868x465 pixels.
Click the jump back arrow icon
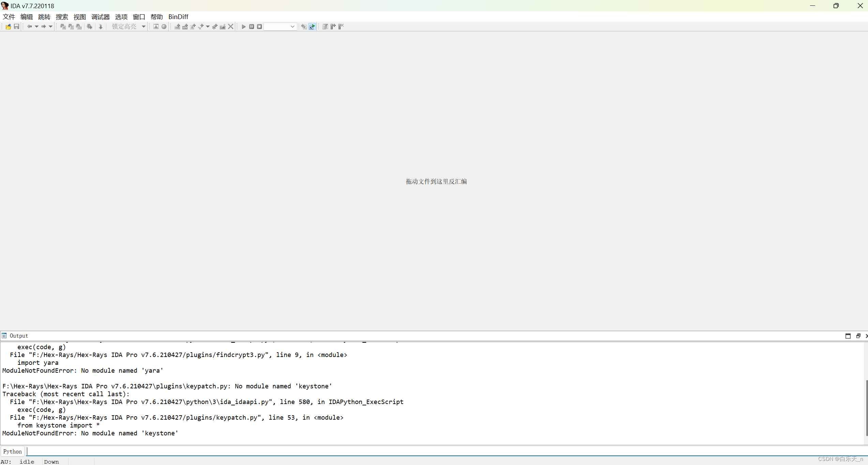click(29, 27)
